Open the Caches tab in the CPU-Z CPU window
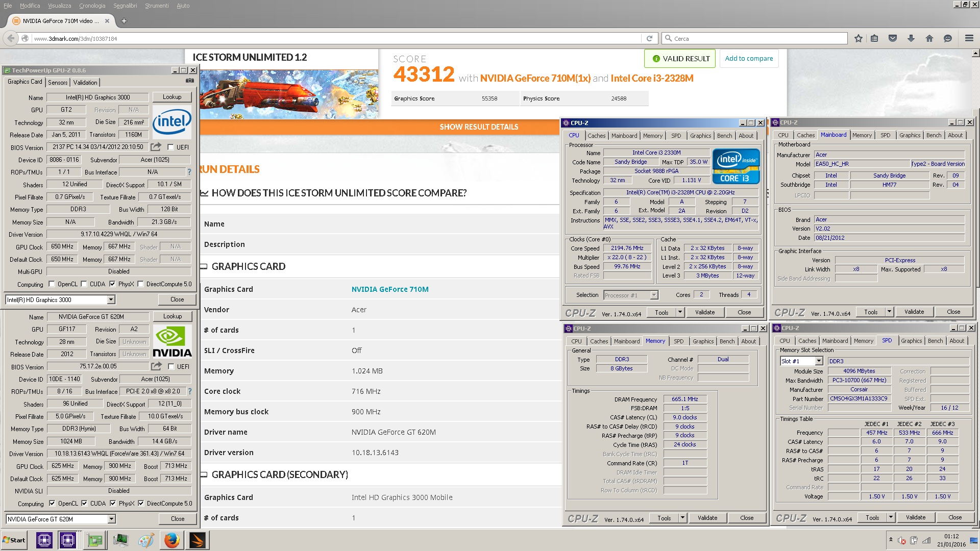The image size is (980, 551). 596,136
